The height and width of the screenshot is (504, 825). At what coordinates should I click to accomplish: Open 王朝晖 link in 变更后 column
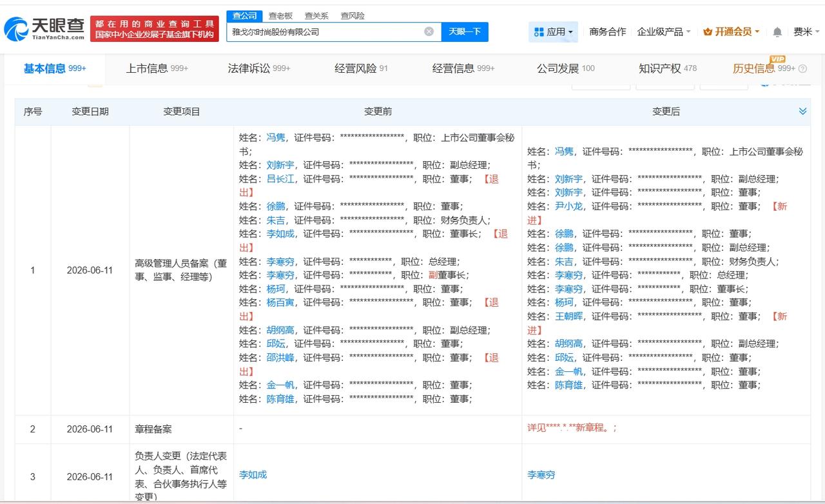568,316
